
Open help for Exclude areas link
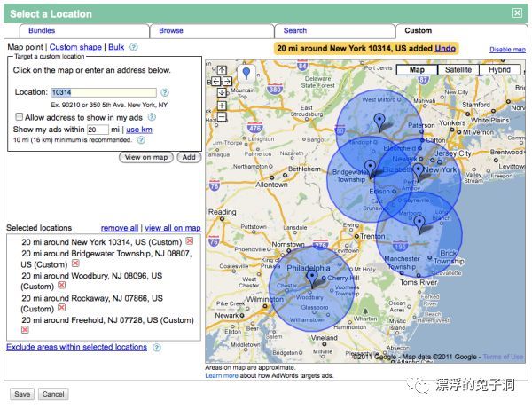[x=156, y=347]
